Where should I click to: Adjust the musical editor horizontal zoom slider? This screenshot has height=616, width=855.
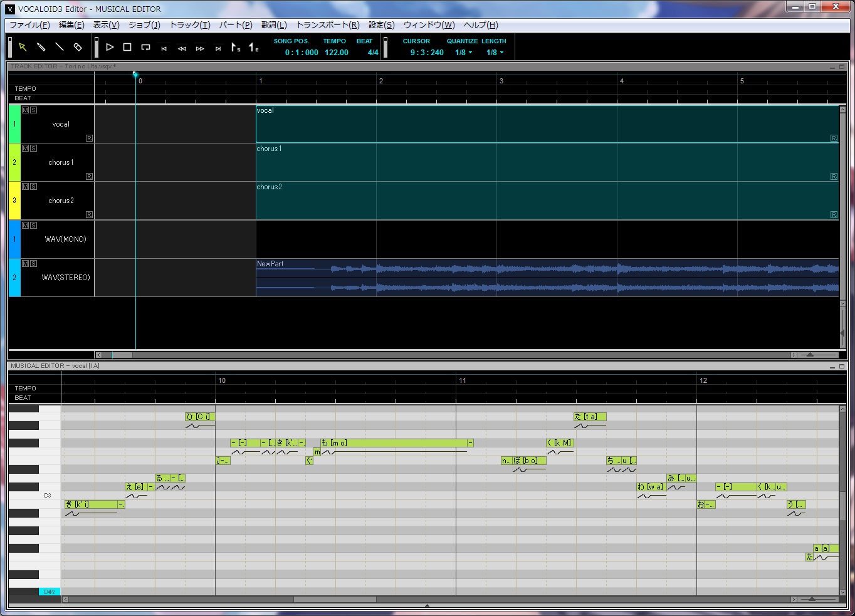tap(812, 599)
